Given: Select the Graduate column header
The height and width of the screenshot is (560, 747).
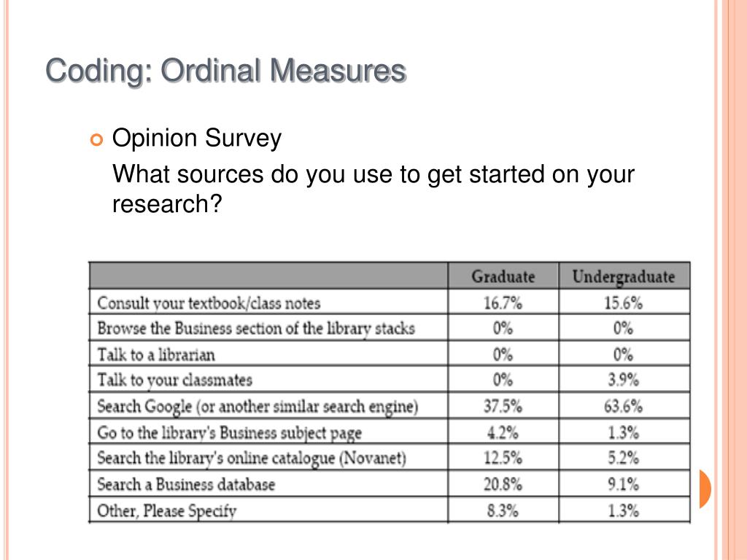Looking at the screenshot, I should (x=503, y=276).
